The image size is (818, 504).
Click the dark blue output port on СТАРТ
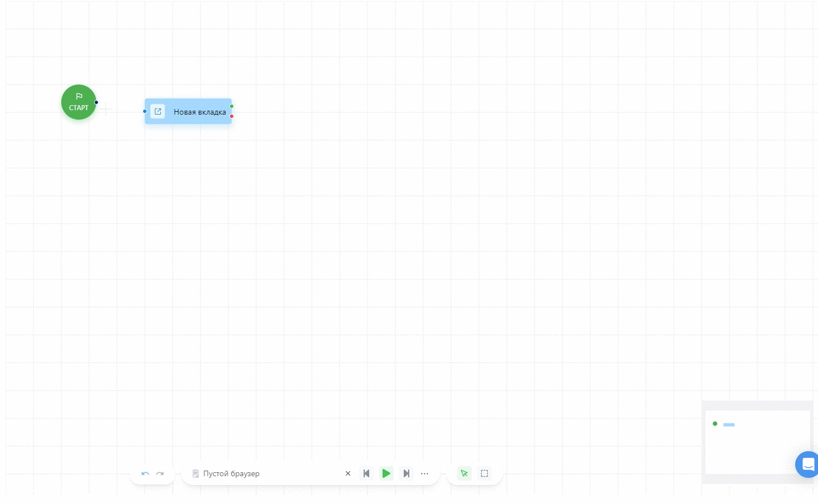96,102
